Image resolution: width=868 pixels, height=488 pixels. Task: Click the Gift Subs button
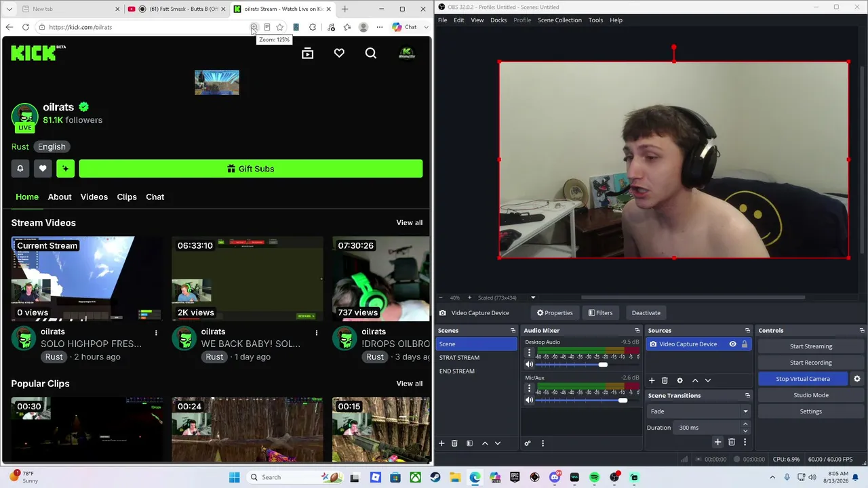pyautogui.click(x=251, y=169)
